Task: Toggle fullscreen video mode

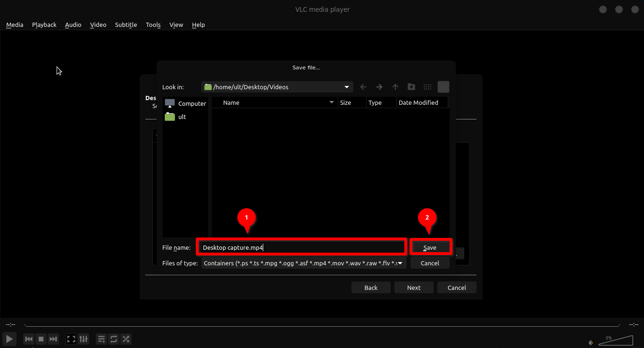Action: [x=71, y=339]
